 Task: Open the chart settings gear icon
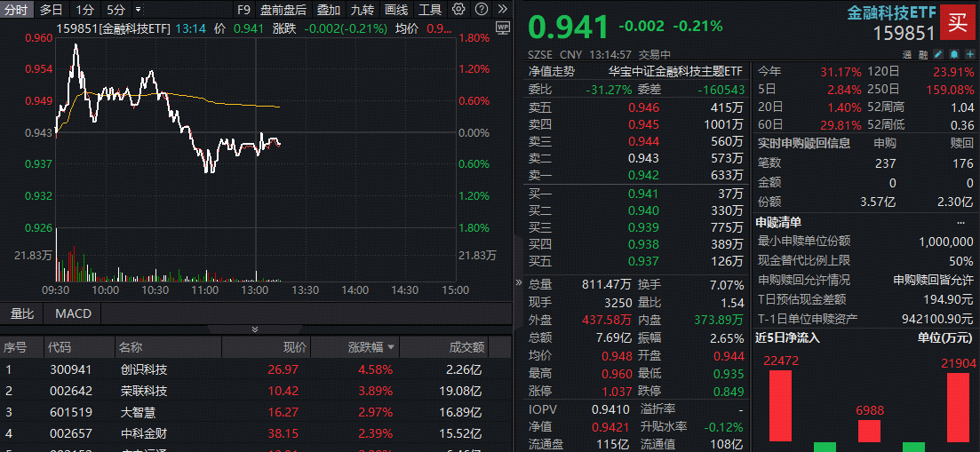coord(458,10)
